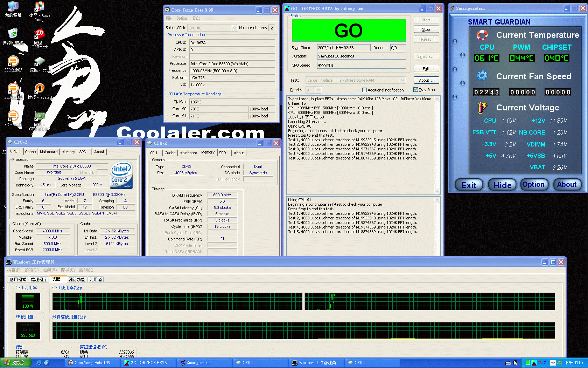Click the ORTHOS upper log vertical scrollbar
Image resolution: width=588 pixels, height=368 pixels.
(437, 145)
